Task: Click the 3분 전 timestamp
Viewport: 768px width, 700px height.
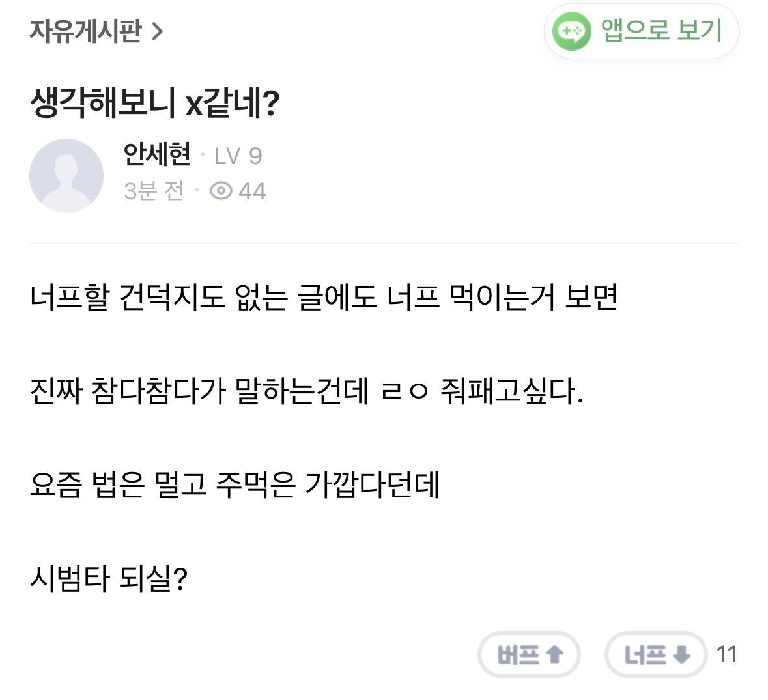Action: click(x=154, y=191)
